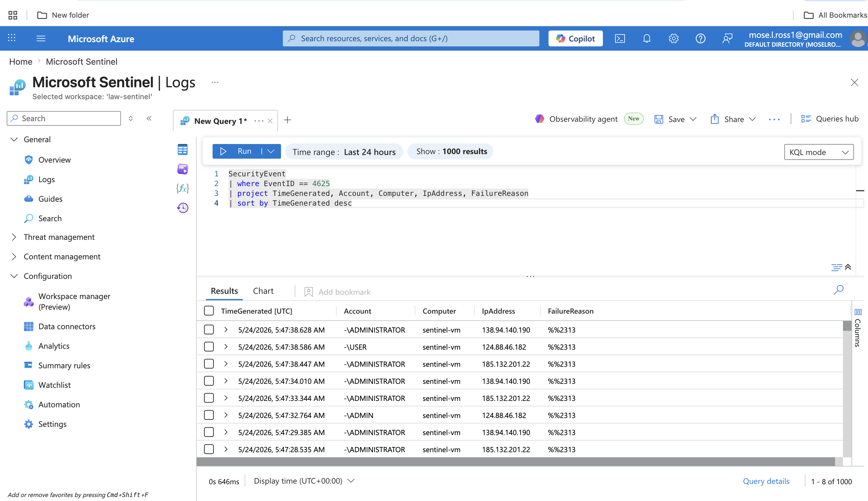The image size is (868, 501).
Task: Open Query details link
Action: pos(766,481)
